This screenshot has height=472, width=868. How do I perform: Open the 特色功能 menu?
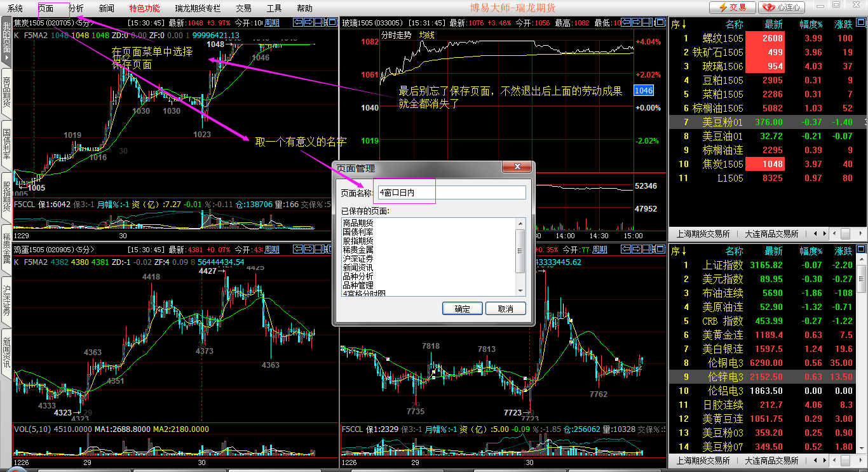click(144, 8)
